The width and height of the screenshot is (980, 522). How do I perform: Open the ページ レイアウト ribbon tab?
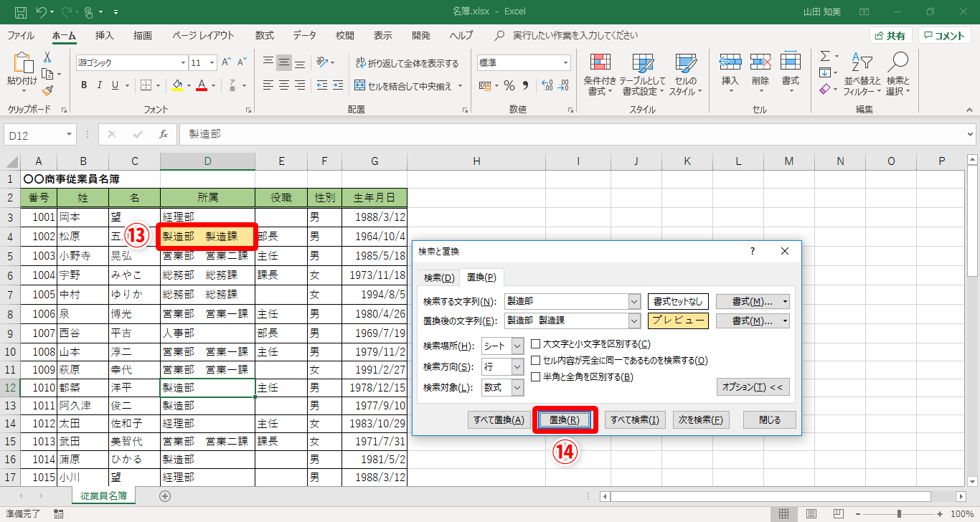pyautogui.click(x=203, y=35)
